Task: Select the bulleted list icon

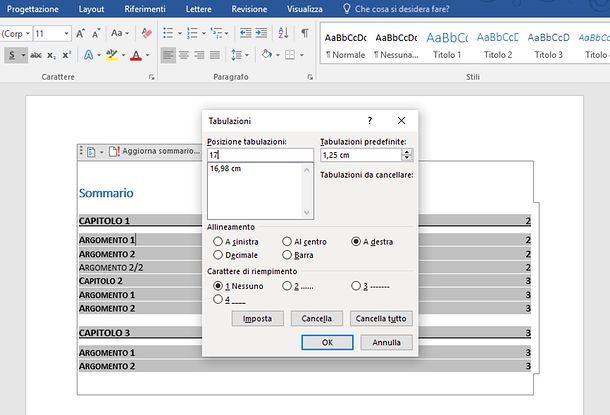Action: [x=168, y=33]
